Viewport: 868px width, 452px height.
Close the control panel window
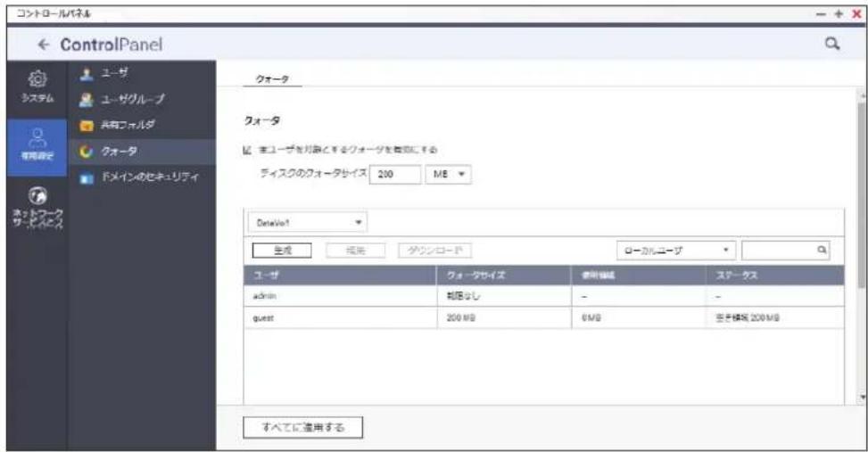[856, 14]
